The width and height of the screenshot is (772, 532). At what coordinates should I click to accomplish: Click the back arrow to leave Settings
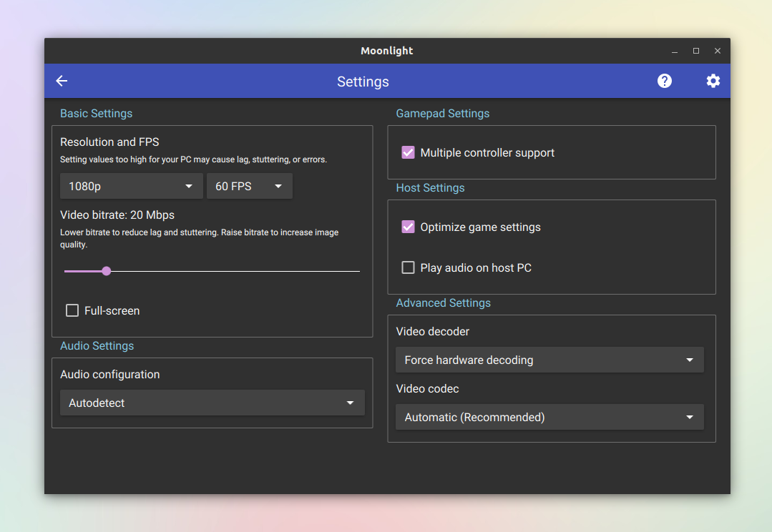point(62,81)
